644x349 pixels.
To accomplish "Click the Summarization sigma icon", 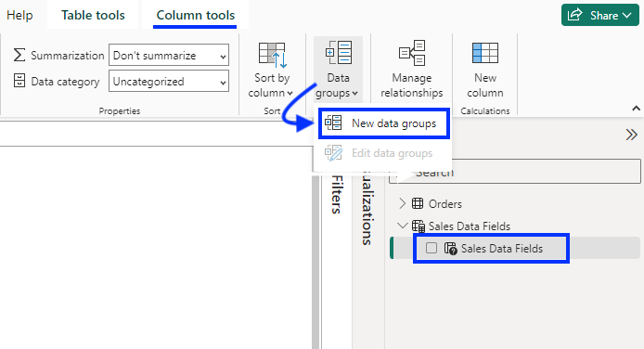I will pyautogui.click(x=19, y=55).
